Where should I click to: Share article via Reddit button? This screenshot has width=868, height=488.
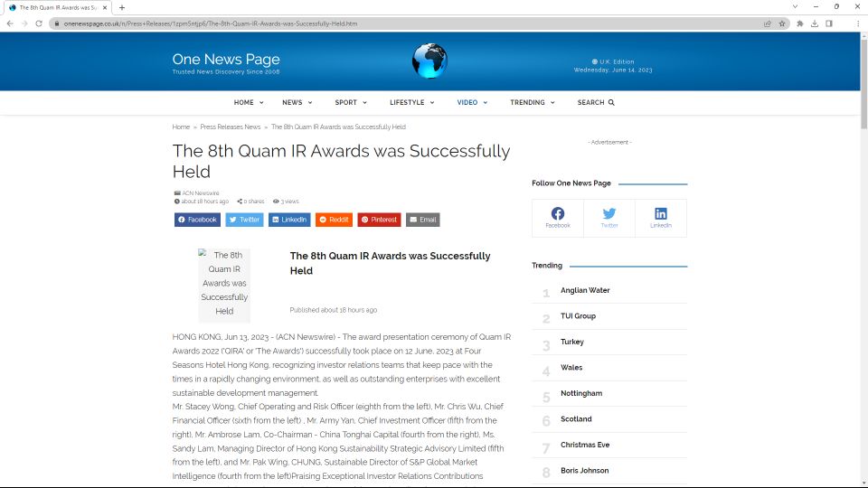point(334,220)
